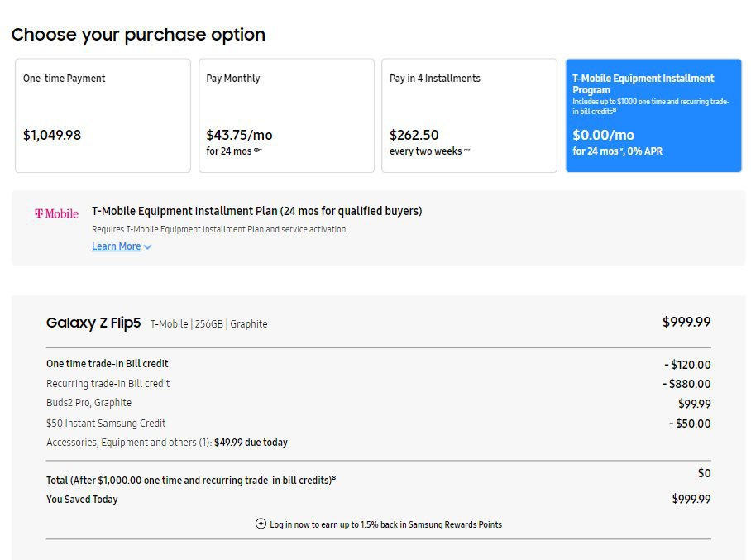Click Log in now rewards points text
The image size is (751, 560).
(385, 524)
